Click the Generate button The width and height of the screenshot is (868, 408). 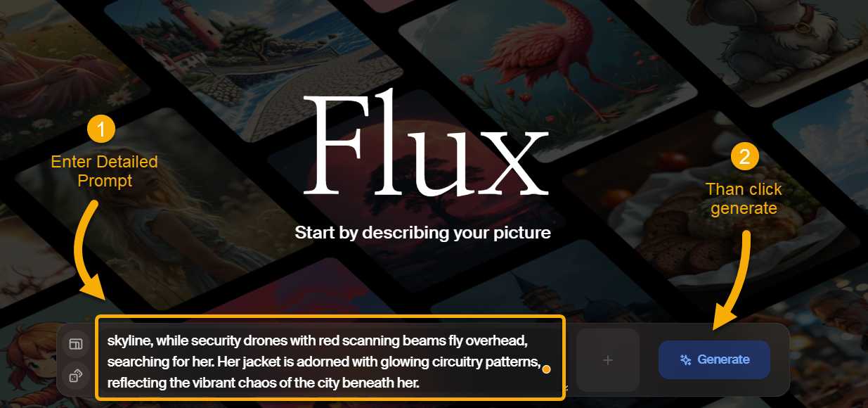coord(714,360)
